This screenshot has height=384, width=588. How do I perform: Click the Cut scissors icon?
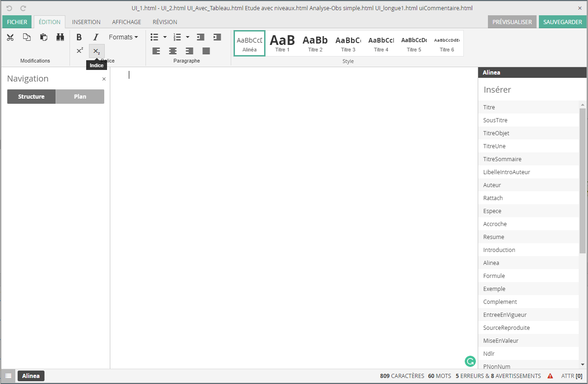[10, 38]
